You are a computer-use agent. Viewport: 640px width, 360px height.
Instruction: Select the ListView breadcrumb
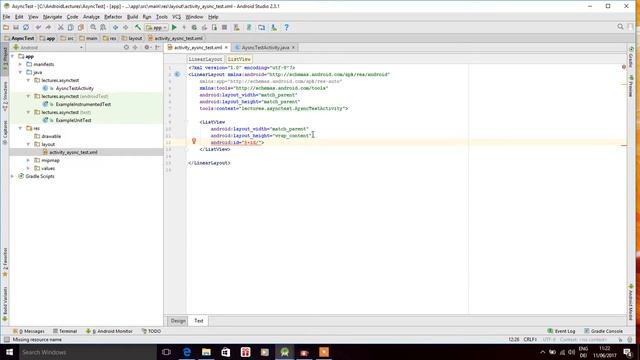(239, 59)
